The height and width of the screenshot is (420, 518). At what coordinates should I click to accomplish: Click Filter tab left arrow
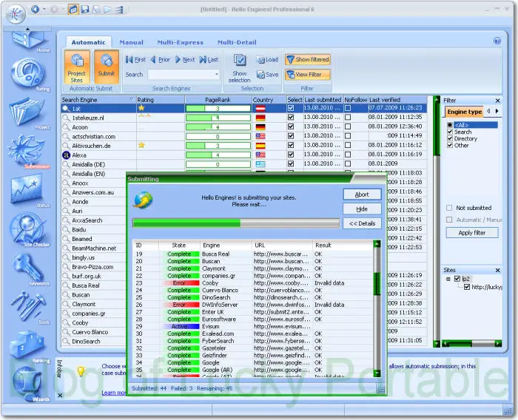[x=488, y=111]
